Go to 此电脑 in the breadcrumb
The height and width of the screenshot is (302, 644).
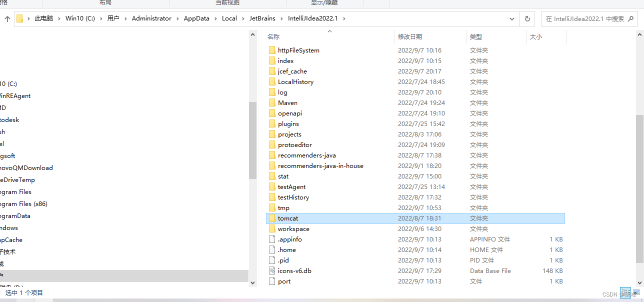44,19
